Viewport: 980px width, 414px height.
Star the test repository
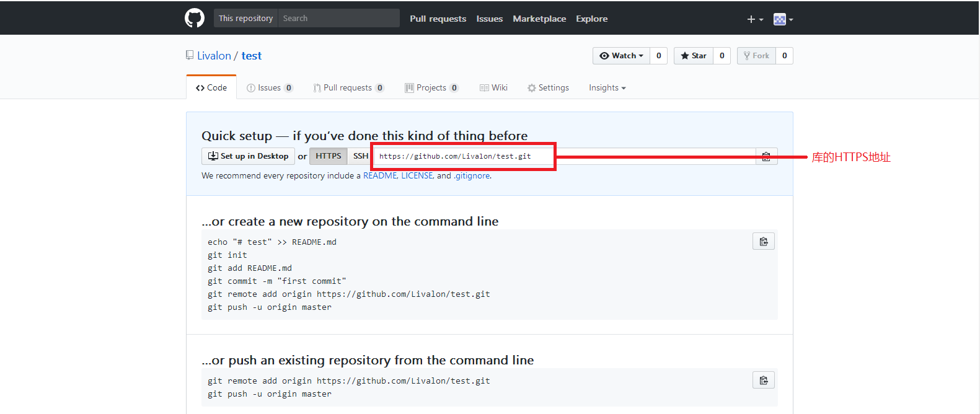(x=694, y=56)
